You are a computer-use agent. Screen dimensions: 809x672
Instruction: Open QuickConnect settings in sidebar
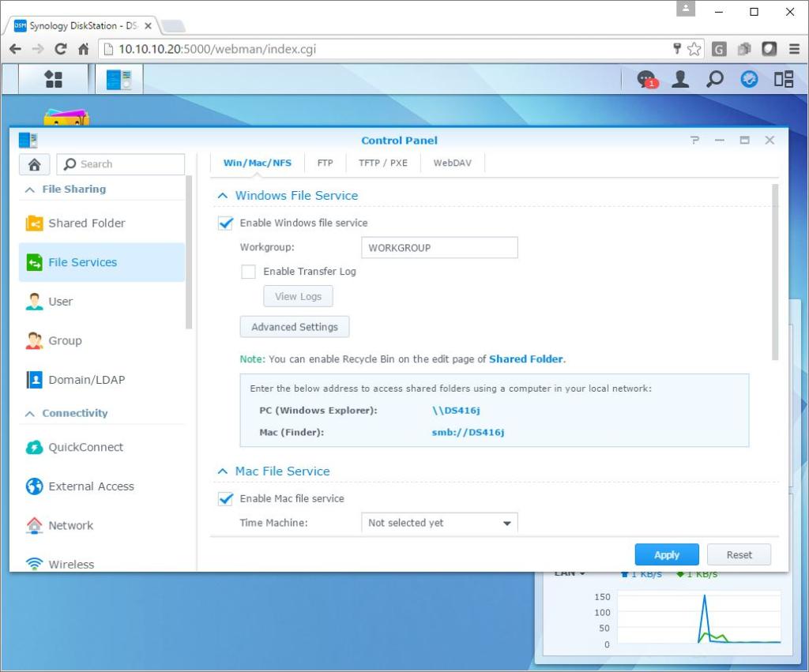[x=85, y=447]
